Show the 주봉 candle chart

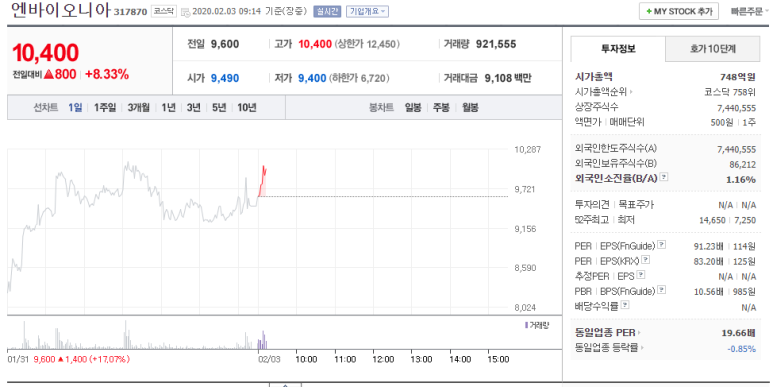point(441,107)
